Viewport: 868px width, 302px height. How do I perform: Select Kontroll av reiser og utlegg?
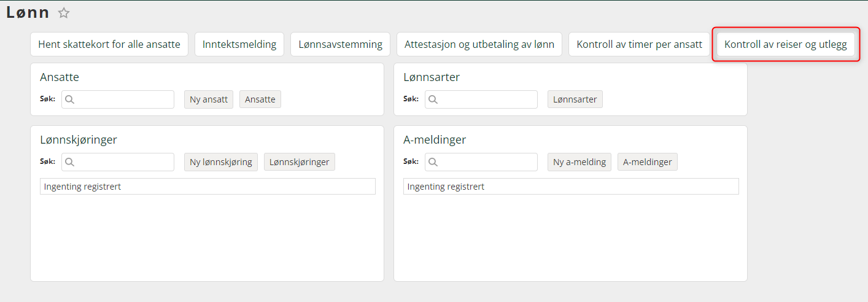[x=786, y=44]
